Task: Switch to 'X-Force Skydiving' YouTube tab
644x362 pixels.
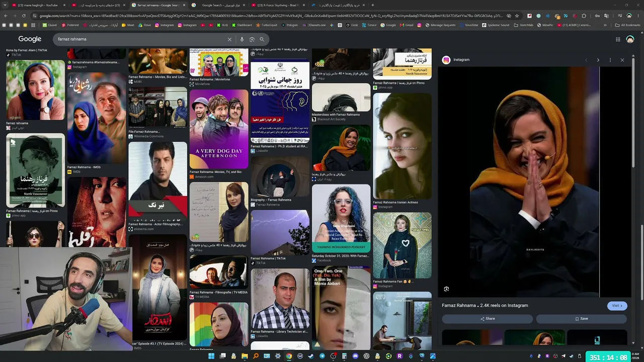Action: point(278,5)
